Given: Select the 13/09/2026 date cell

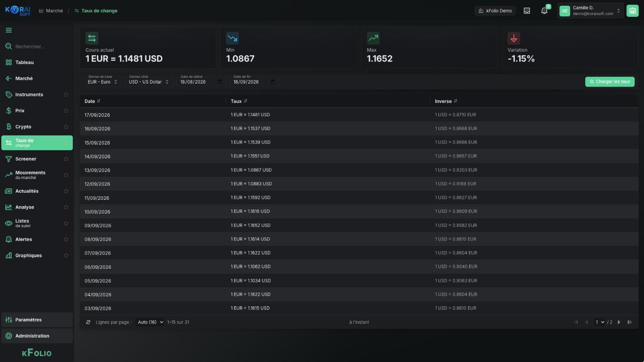Looking at the screenshot, I should 97,170.
